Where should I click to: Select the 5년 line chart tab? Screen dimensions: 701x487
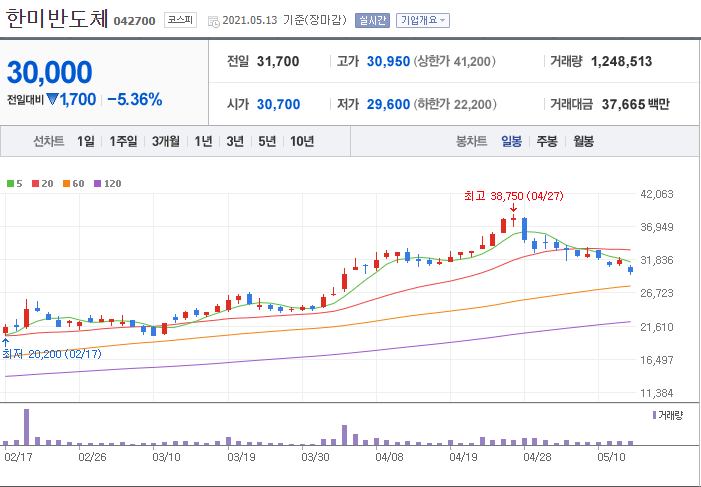pyautogui.click(x=267, y=142)
